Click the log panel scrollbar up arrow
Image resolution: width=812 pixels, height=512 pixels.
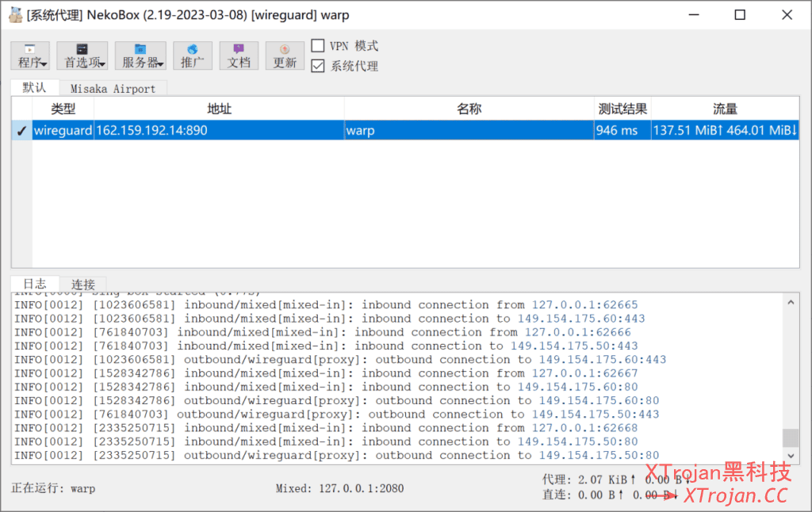(792, 301)
